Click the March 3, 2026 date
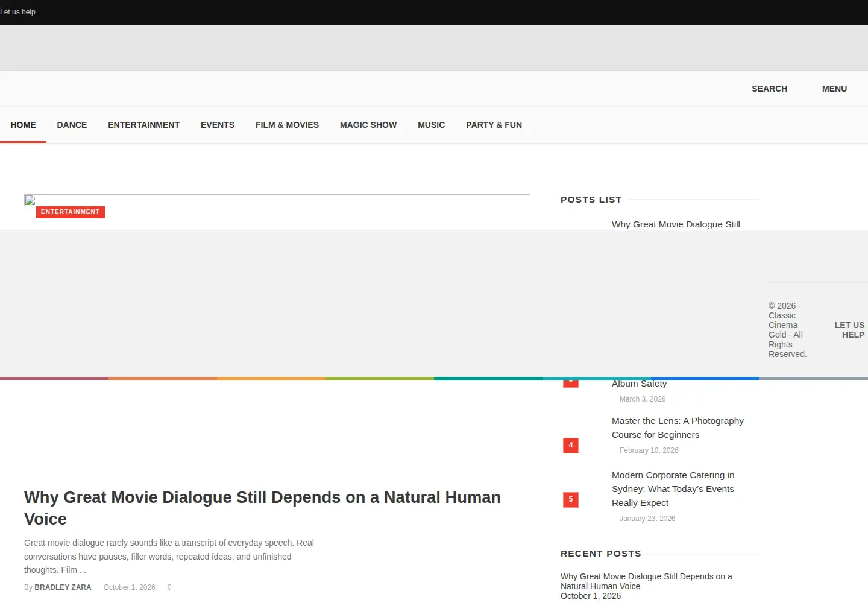868x603 pixels. [642, 399]
